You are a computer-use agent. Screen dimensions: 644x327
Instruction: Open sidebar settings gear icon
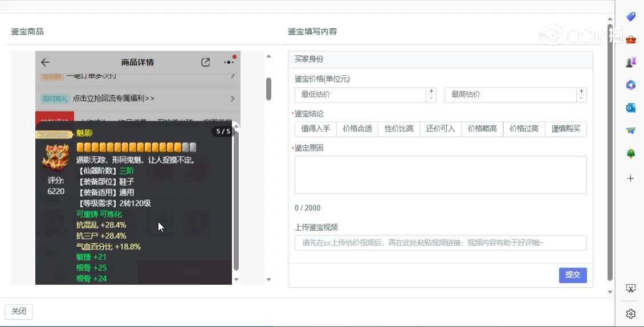tap(631, 314)
